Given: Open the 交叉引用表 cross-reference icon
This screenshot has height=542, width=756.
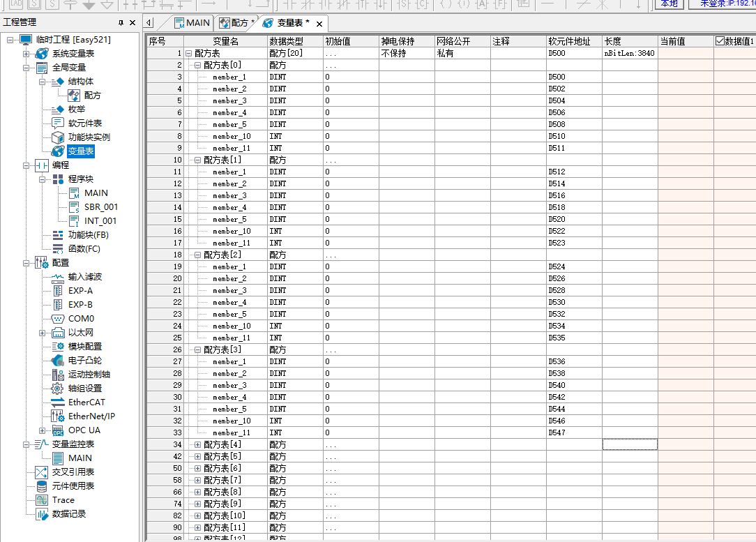Looking at the screenshot, I should click(42, 472).
